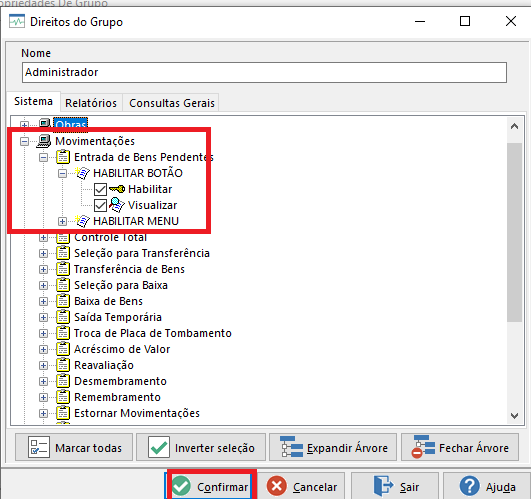Click the HABILITAR MENU document icon
The height and width of the screenshot is (499, 531).
point(82,221)
